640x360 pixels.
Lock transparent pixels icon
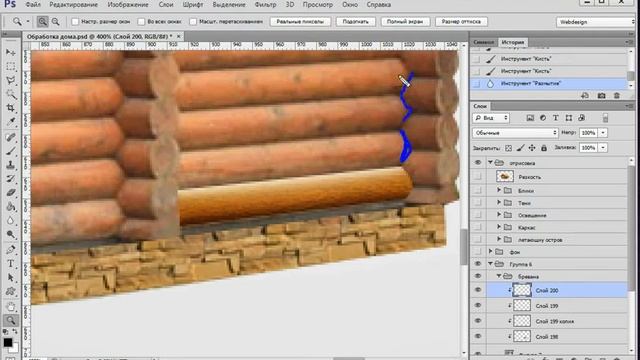(x=509, y=148)
